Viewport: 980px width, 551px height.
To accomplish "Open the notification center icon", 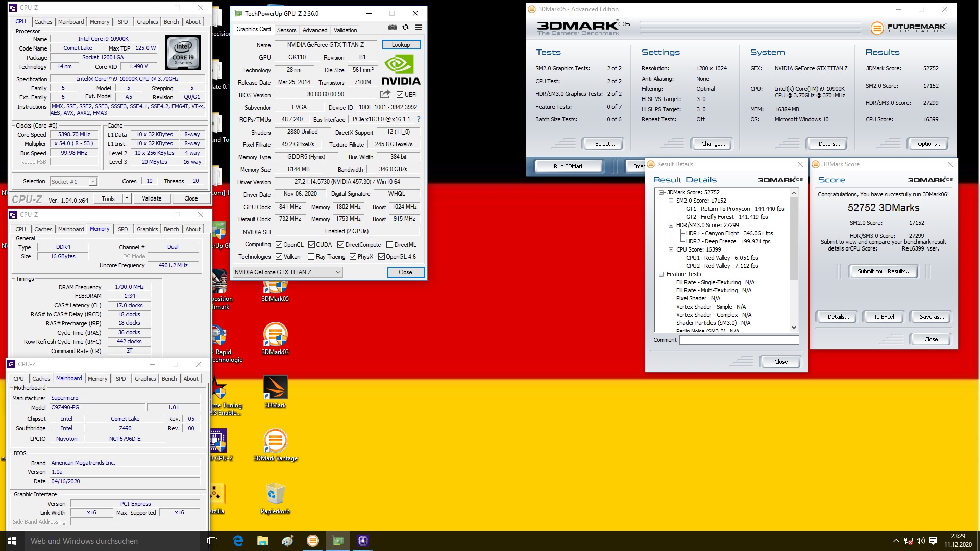I will [x=933, y=541].
